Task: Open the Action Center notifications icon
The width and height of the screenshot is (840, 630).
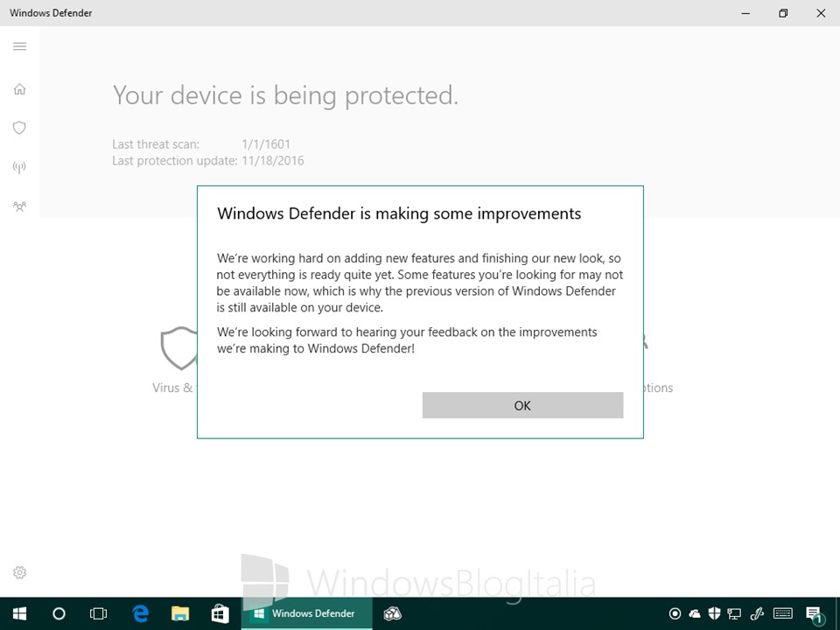Action: coord(815,614)
